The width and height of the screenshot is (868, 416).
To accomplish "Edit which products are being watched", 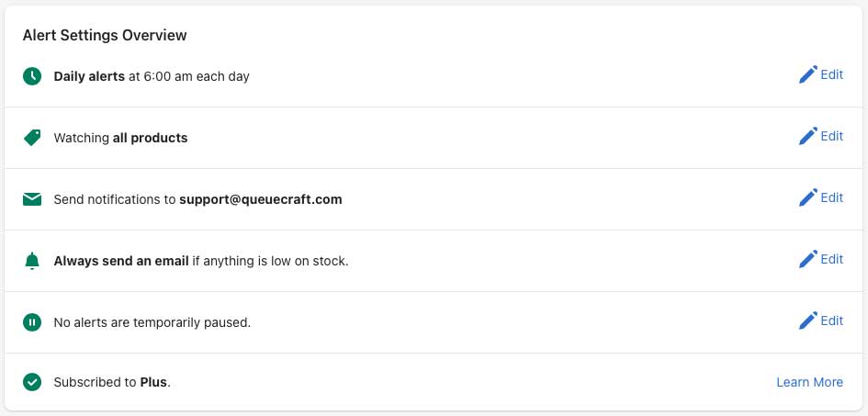I will (x=821, y=136).
